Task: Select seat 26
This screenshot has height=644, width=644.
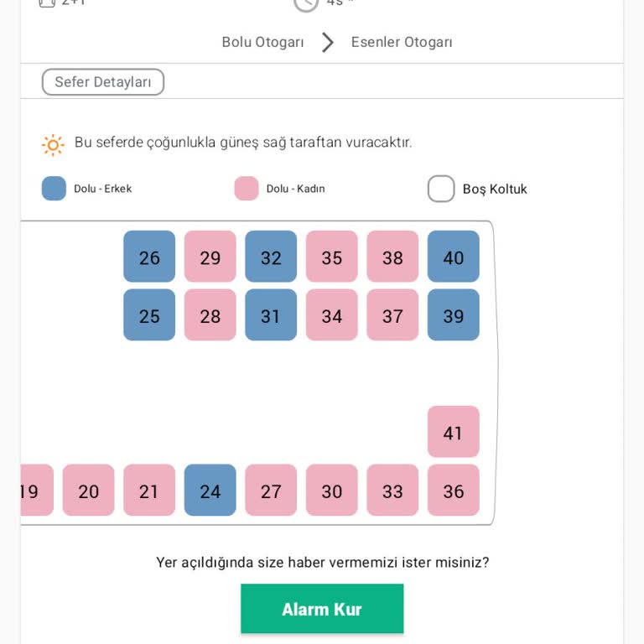Action: click(x=149, y=257)
